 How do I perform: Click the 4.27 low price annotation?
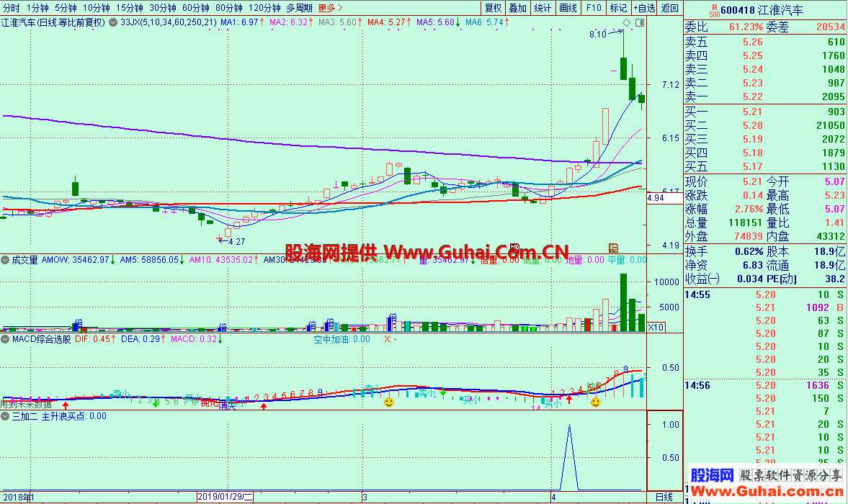(x=237, y=242)
